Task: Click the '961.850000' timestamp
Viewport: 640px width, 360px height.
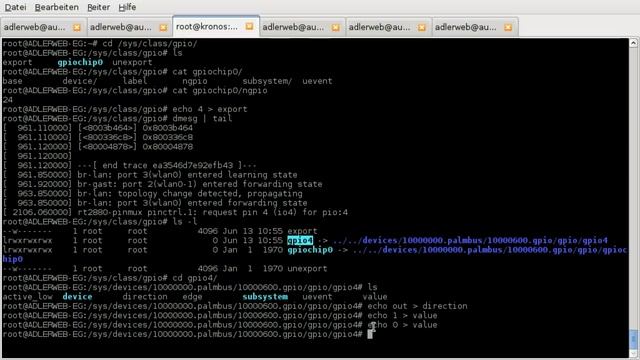Action: coord(44,175)
